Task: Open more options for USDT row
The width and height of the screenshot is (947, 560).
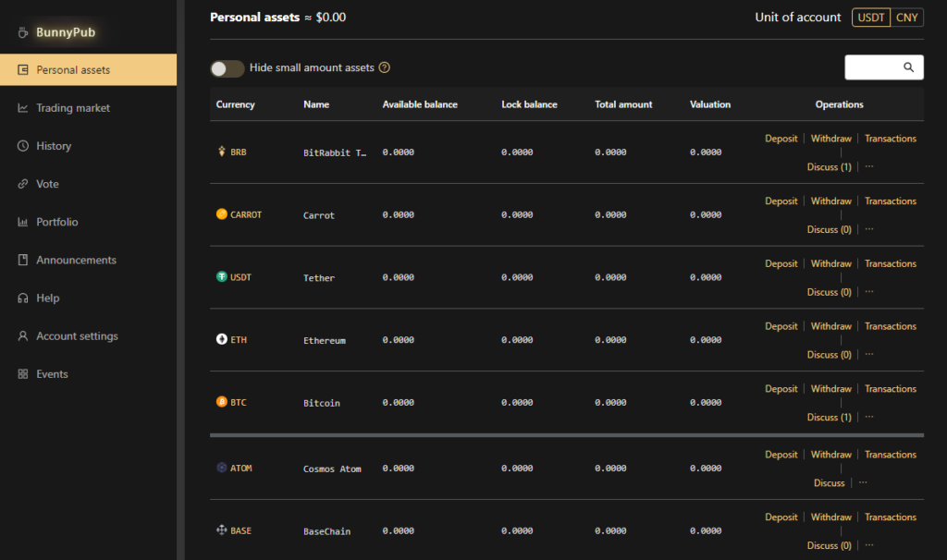Action: coord(869,291)
